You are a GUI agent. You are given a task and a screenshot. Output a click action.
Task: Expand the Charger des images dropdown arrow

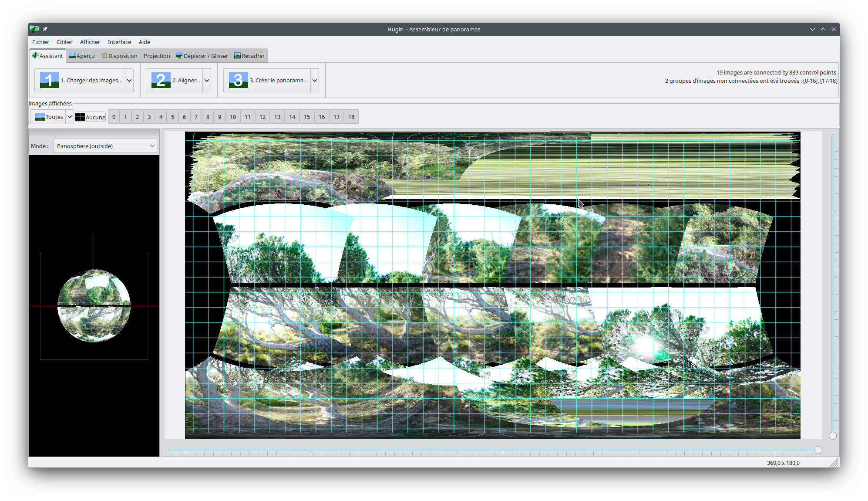pos(129,80)
